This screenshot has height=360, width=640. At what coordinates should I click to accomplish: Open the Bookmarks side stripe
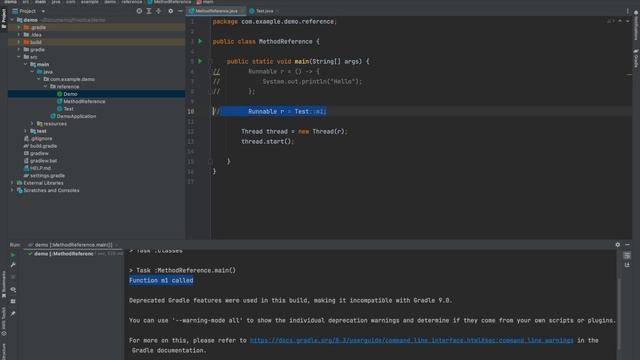(4, 284)
